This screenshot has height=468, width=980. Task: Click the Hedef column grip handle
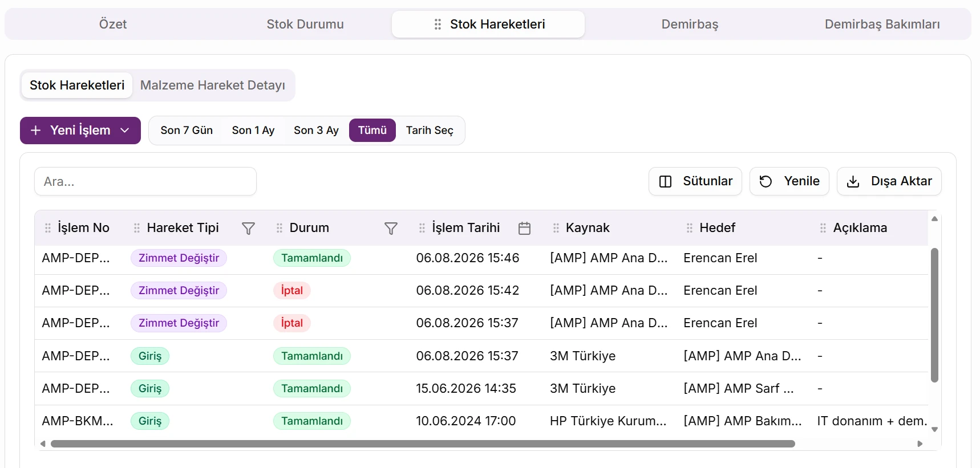pyautogui.click(x=690, y=228)
